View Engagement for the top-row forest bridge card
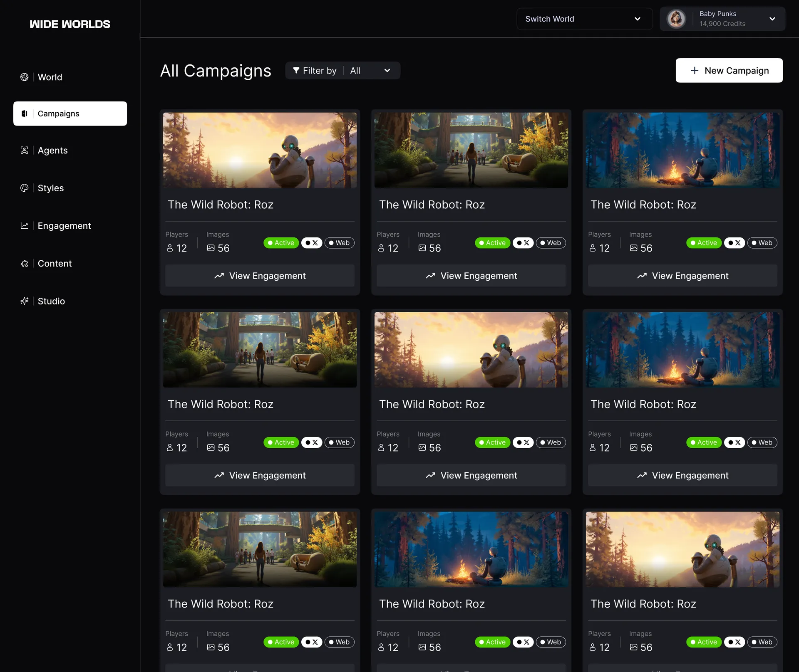Viewport: 799px width, 672px height. coord(471,276)
